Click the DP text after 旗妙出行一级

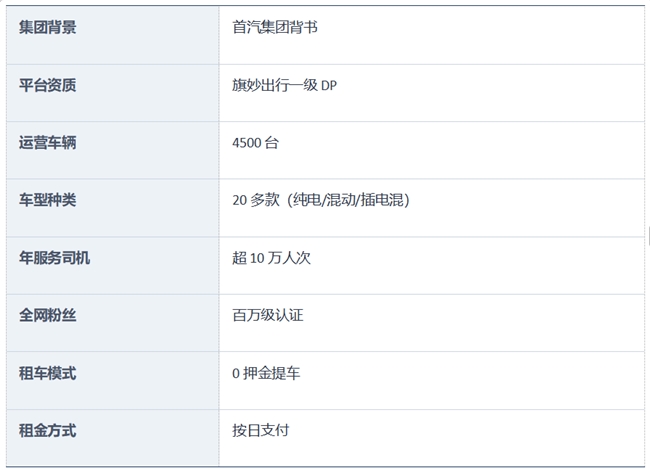(329, 86)
